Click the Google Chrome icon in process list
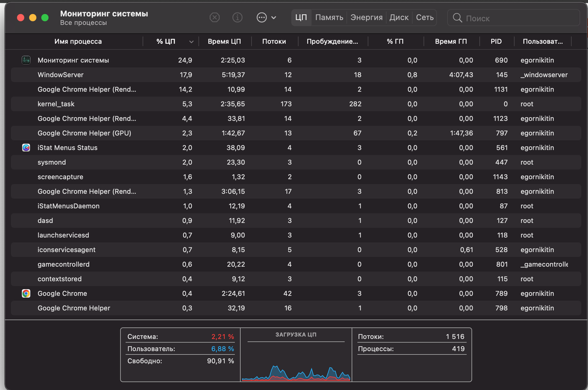The width and height of the screenshot is (588, 390). (26, 293)
